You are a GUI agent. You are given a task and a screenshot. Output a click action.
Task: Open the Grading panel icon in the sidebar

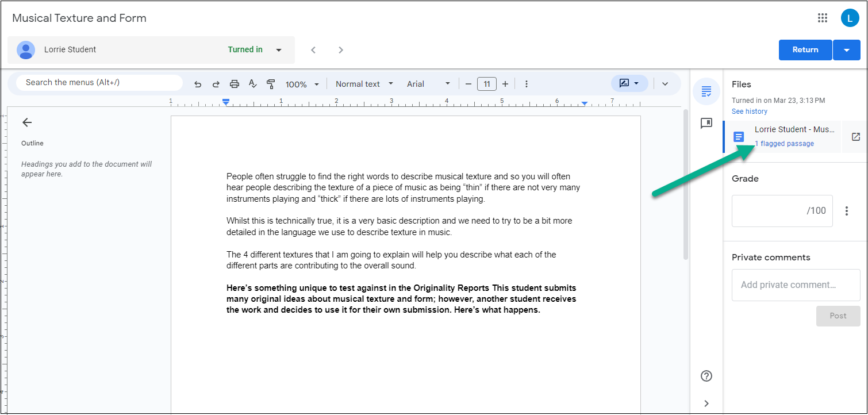click(x=706, y=91)
